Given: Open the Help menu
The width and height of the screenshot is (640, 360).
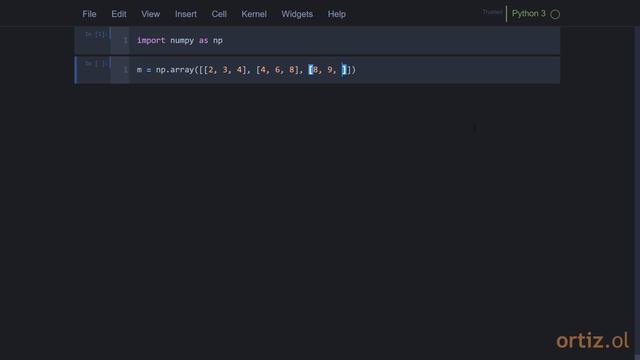Looking at the screenshot, I should click(337, 14).
